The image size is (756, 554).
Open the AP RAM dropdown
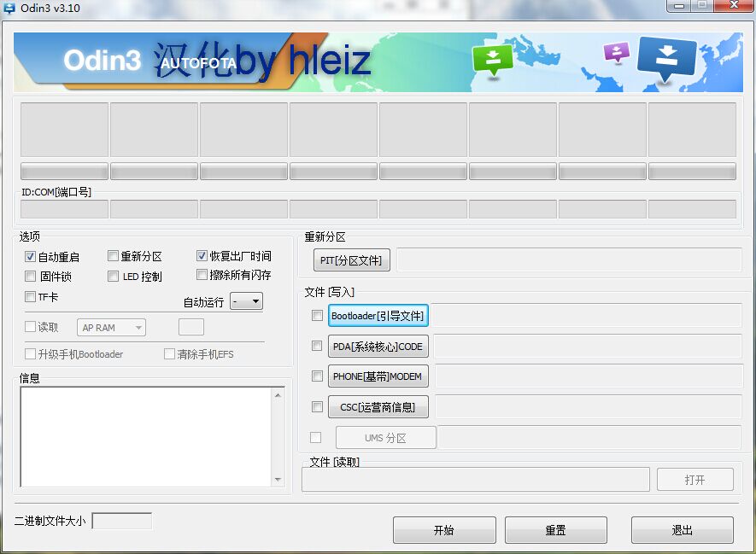tap(111, 328)
